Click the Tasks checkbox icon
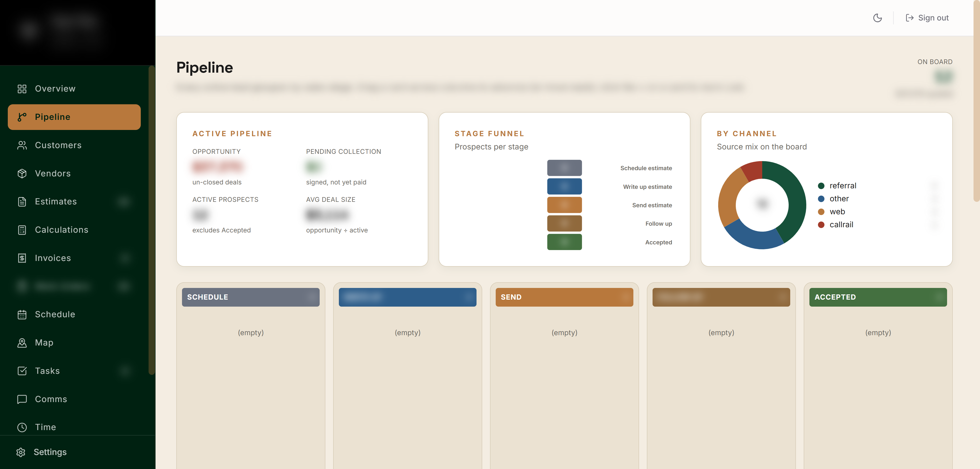The width and height of the screenshot is (980, 469). pos(22,370)
